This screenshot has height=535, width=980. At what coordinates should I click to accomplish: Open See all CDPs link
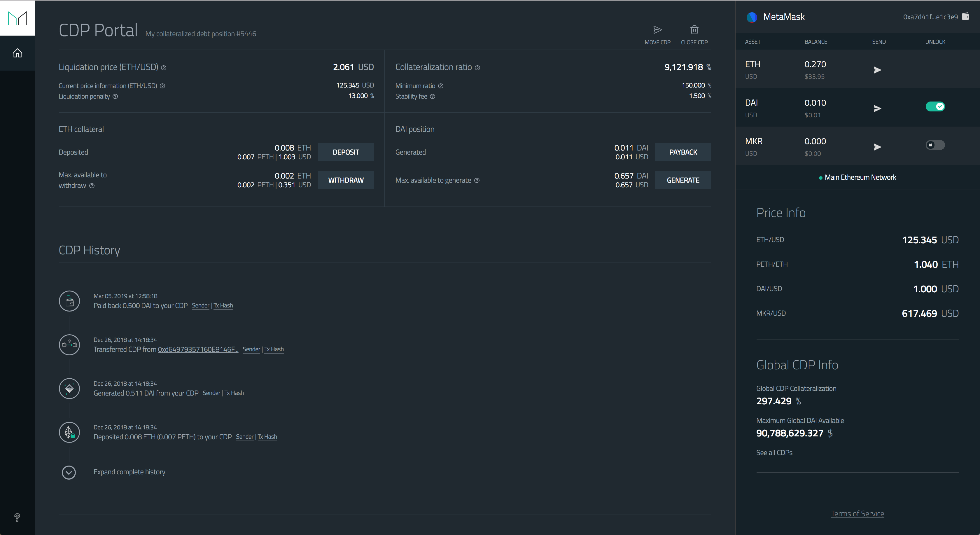tap(774, 452)
